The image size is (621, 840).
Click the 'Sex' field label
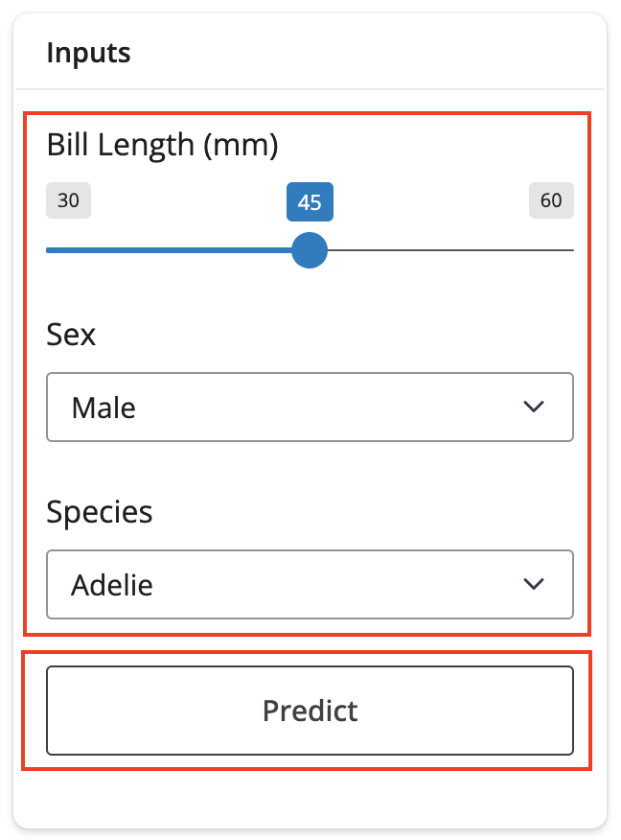(x=71, y=335)
